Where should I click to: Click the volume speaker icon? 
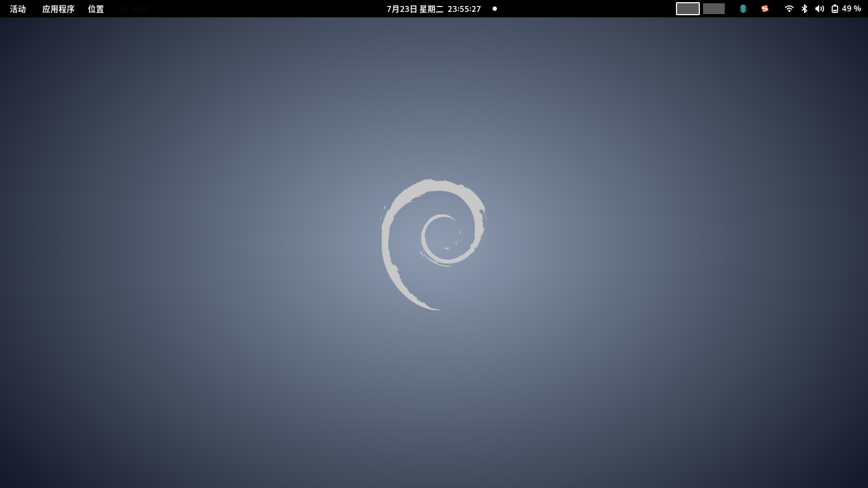point(820,9)
